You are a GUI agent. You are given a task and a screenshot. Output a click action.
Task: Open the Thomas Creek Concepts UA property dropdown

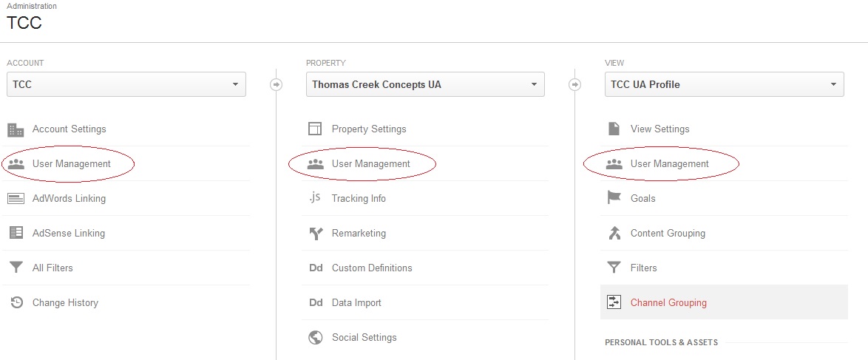click(425, 84)
